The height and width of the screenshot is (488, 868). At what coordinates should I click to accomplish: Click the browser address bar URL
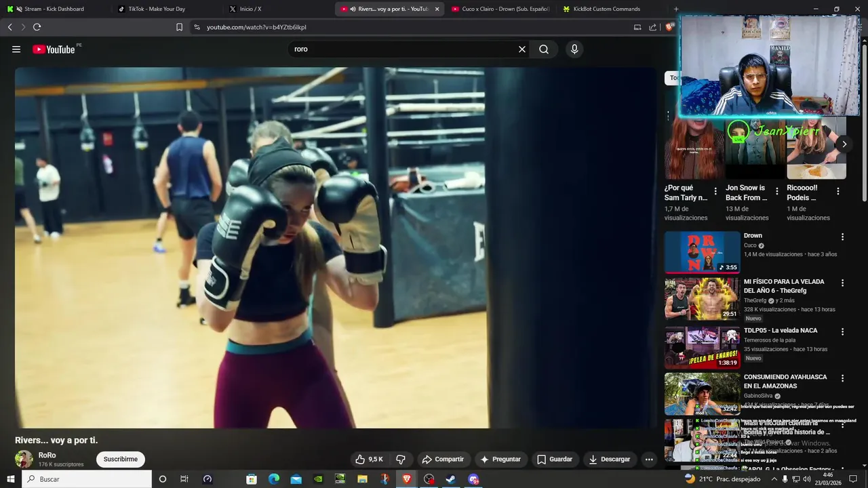coord(256,27)
